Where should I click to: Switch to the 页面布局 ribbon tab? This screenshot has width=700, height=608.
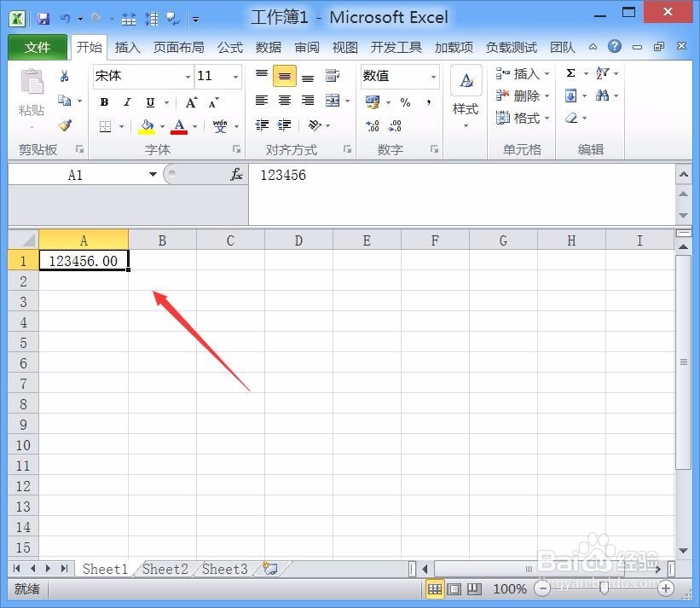(x=178, y=47)
